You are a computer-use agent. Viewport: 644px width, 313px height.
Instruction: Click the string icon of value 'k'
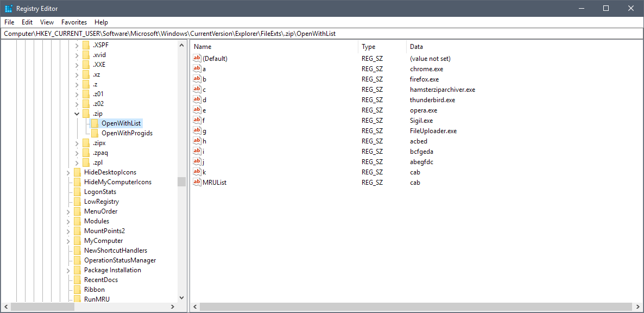(x=197, y=172)
